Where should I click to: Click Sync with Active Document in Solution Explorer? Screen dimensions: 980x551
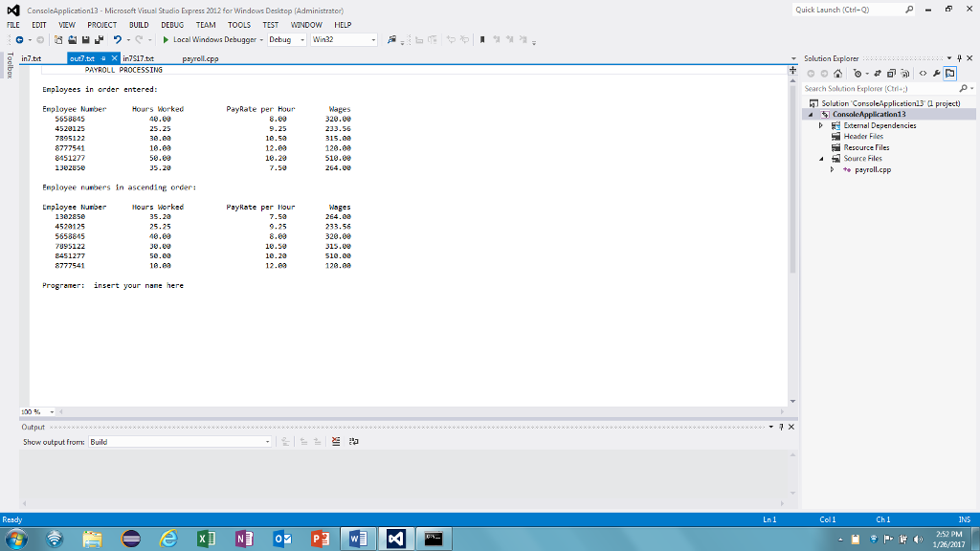click(878, 74)
